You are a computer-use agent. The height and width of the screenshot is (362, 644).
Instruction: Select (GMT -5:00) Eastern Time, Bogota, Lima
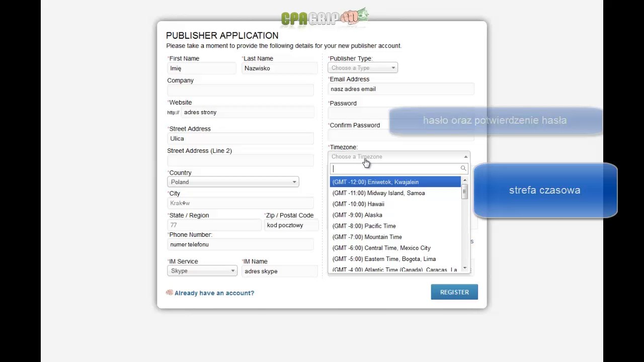395,259
